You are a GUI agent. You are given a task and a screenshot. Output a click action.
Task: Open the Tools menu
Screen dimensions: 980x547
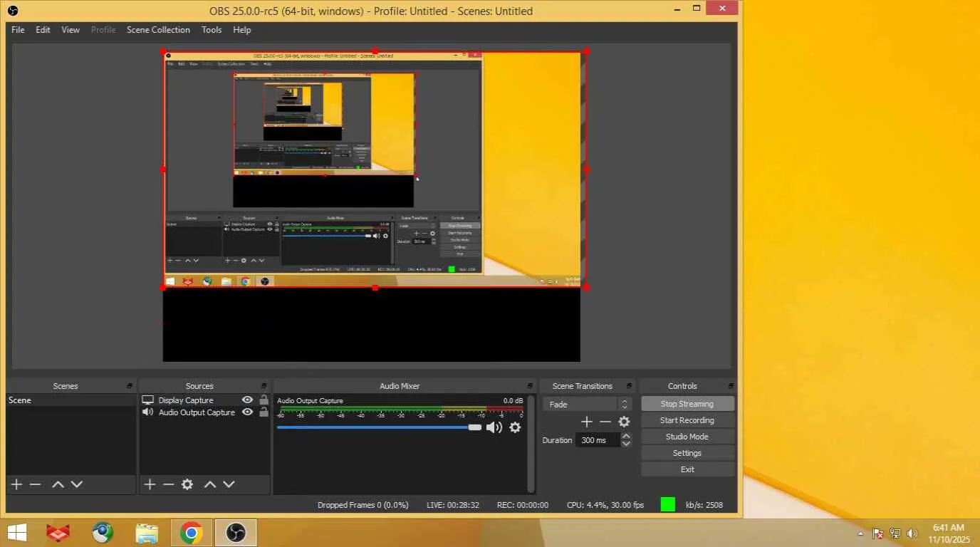(212, 30)
